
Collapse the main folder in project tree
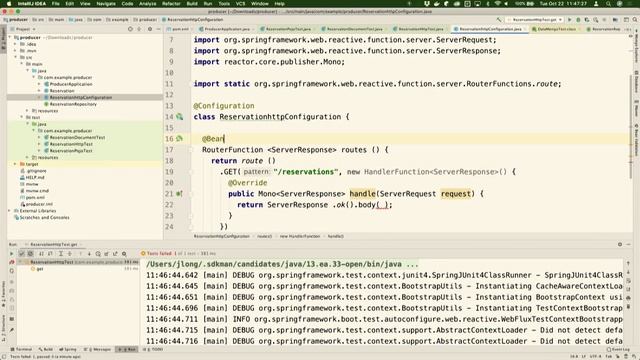(x=22, y=64)
